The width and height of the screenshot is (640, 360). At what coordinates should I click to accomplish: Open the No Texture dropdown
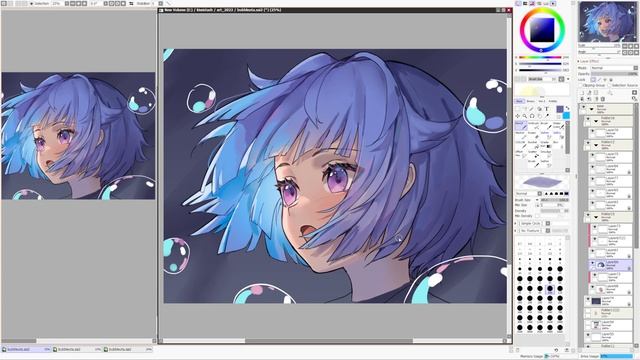531,231
